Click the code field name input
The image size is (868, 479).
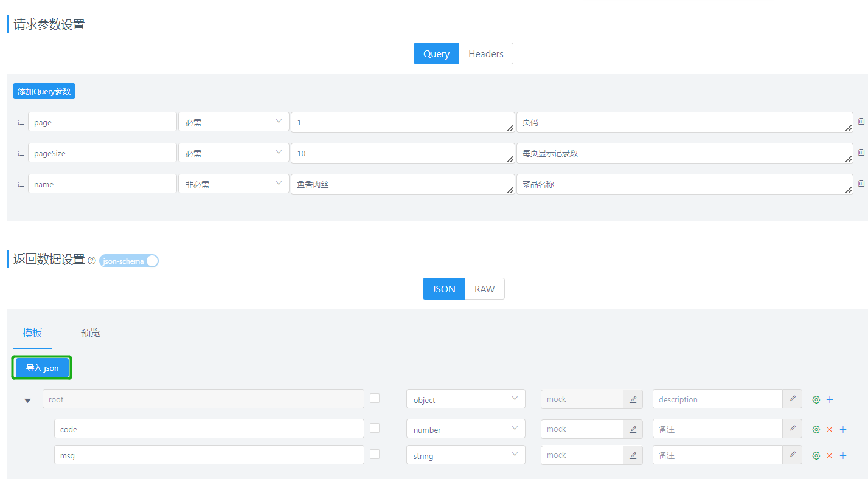pyautogui.click(x=209, y=429)
